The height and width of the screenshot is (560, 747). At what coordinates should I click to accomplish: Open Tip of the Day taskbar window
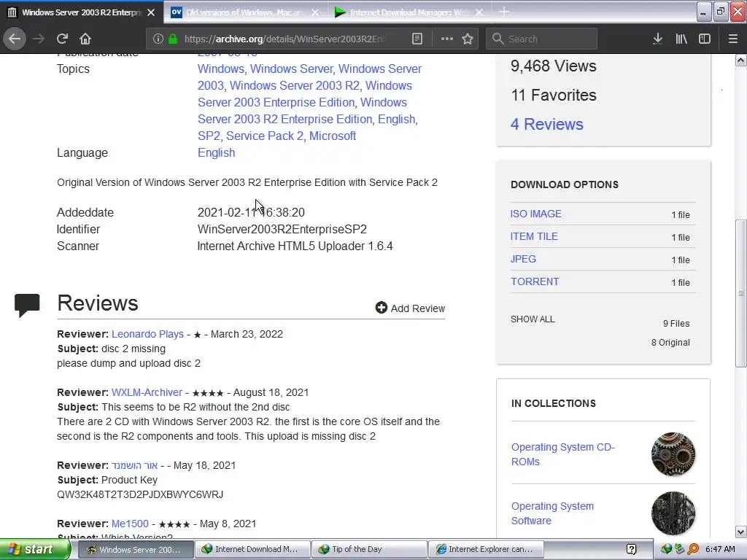click(369, 550)
